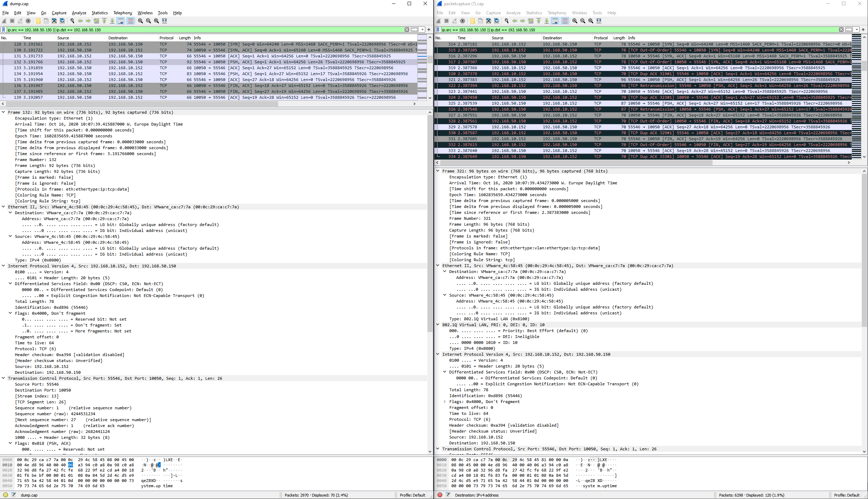Click the Resize columns icon in the dump.cap toolbar
The image size is (868, 499).
164,21
